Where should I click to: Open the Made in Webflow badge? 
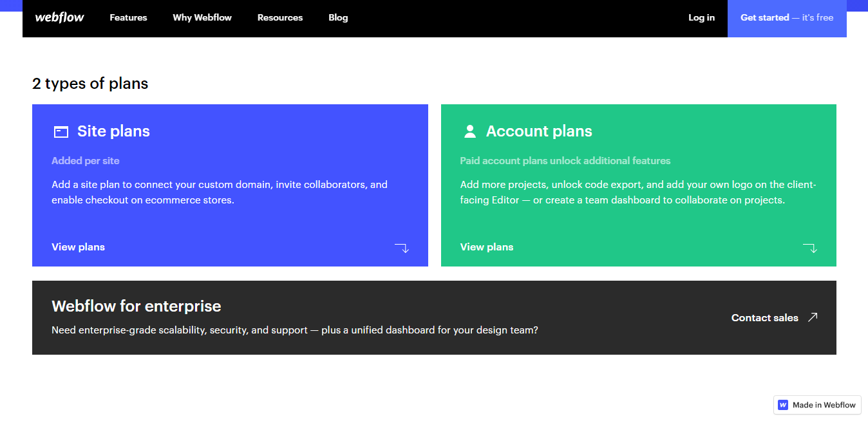(817, 404)
